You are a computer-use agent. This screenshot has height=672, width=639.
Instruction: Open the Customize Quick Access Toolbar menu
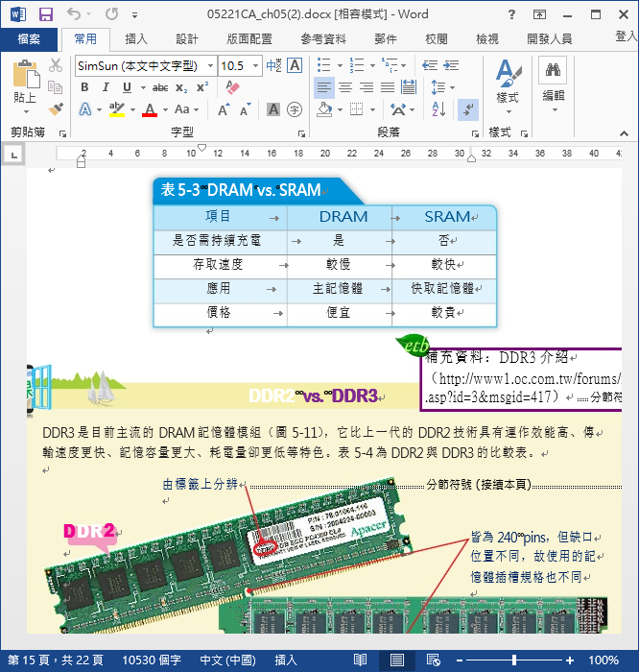(134, 15)
